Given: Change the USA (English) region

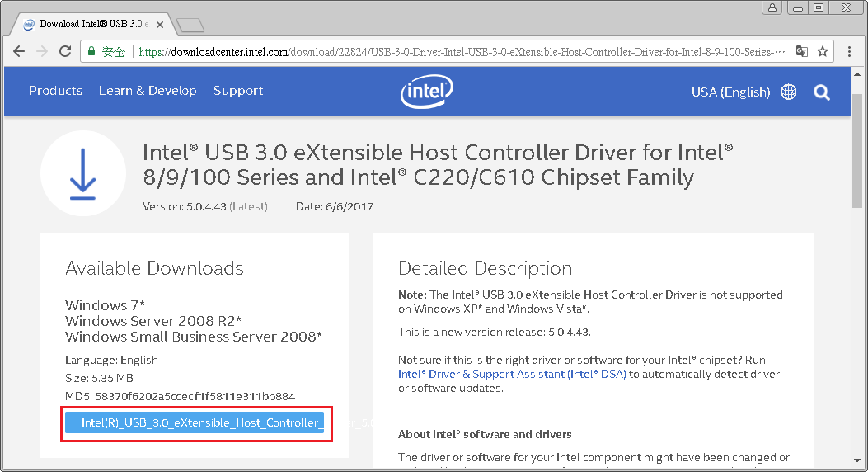Looking at the screenshot, I should tap(730, 92).
